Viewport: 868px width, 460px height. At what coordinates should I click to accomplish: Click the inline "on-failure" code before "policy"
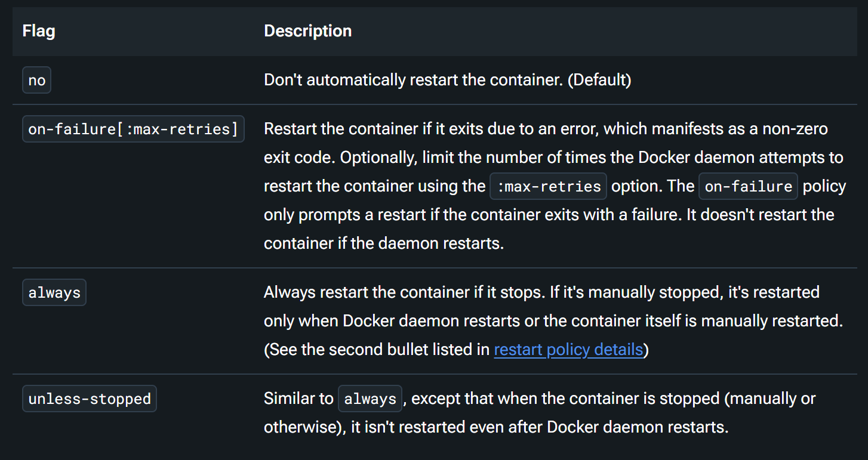coord(749,186)
